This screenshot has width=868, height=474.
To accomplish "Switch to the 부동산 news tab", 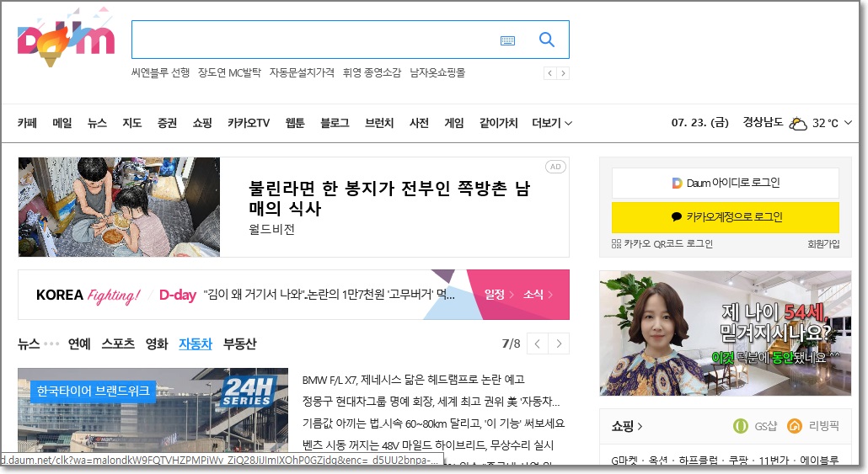I will [239, 344].
